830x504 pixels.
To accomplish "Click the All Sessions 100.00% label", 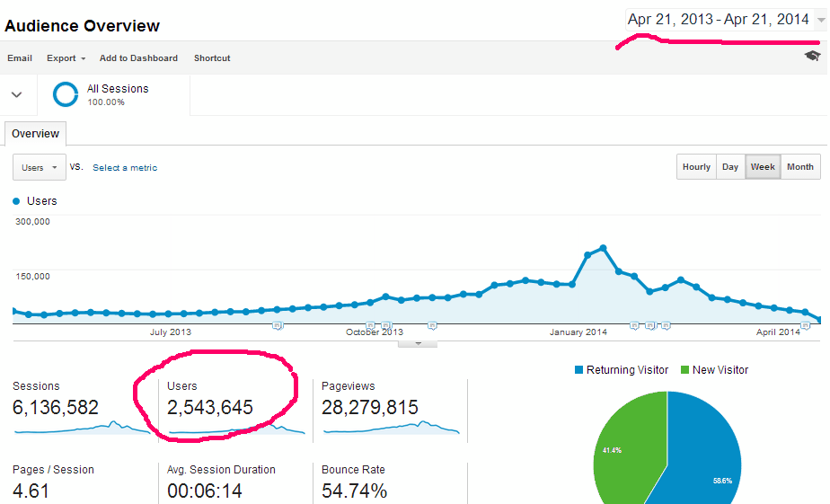I will pyautogui.click(x=118, y=94).
